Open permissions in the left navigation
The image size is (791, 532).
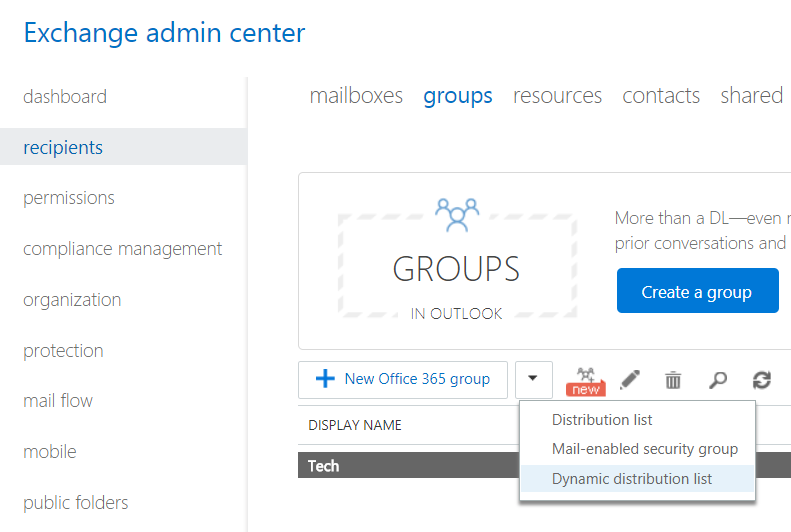69,198
